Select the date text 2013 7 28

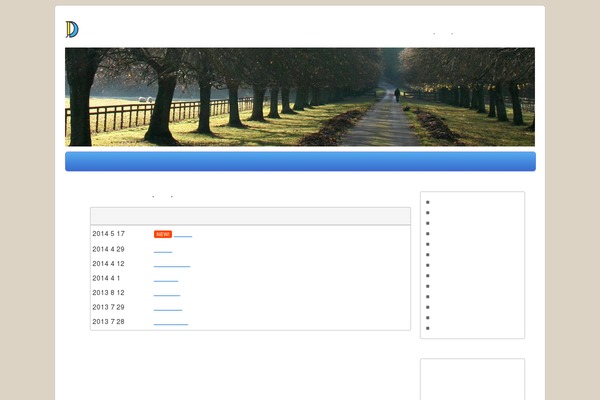pyautogui.click(x=108, y=322)
